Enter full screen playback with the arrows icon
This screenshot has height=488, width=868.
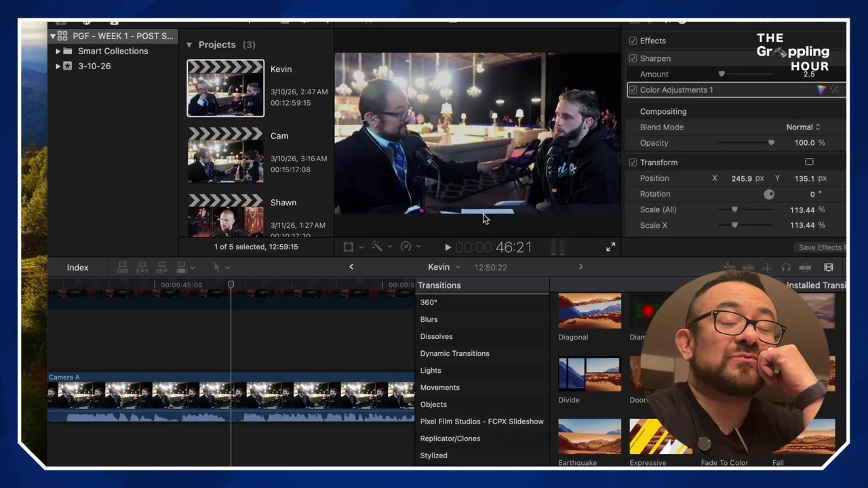pyautogui.click(x=610, y=247)
